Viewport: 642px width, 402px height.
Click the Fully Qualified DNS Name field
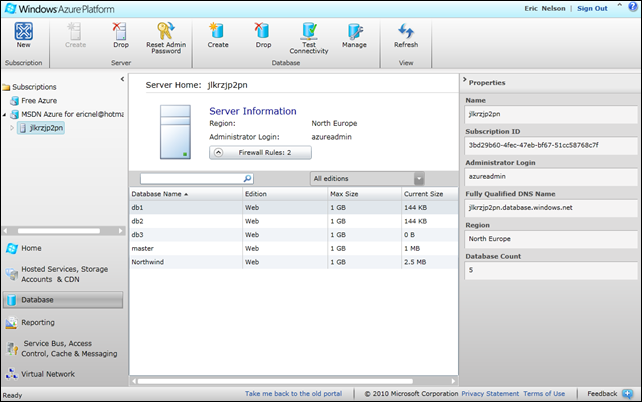(551, 208)
